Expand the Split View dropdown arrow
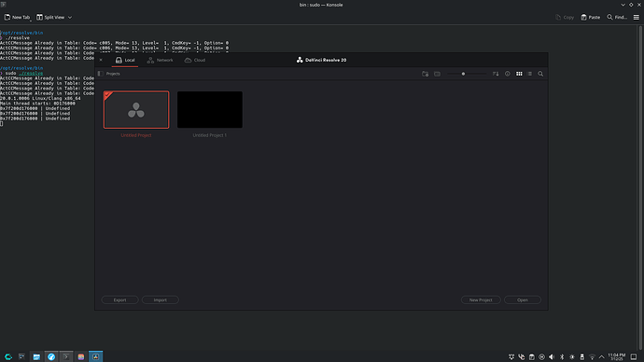Screen dimensions: 644x362 coord(70,17)
